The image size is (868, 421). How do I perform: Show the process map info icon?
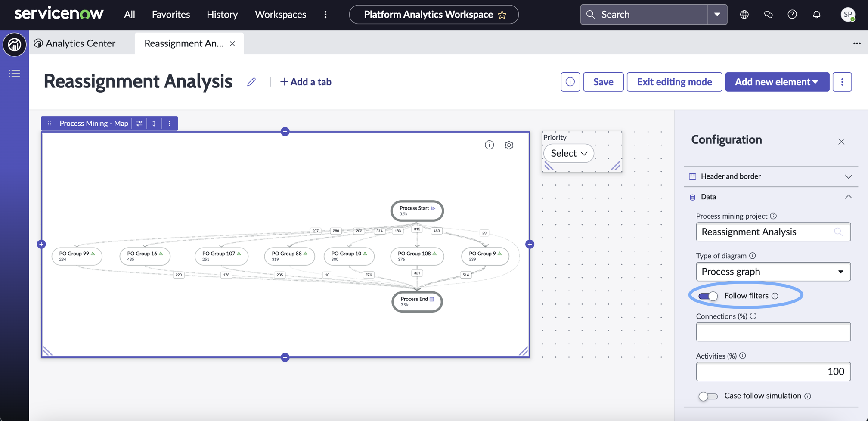coord(489,145)
